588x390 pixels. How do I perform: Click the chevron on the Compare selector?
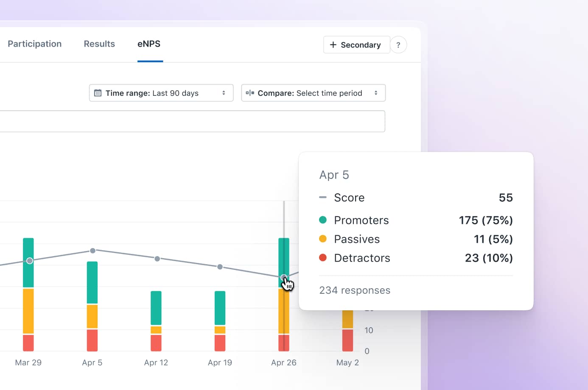coord(377,93)
